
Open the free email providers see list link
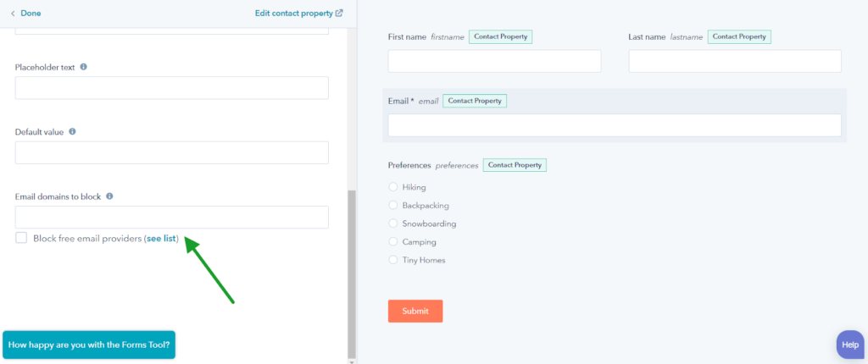[x=161, y=239]
